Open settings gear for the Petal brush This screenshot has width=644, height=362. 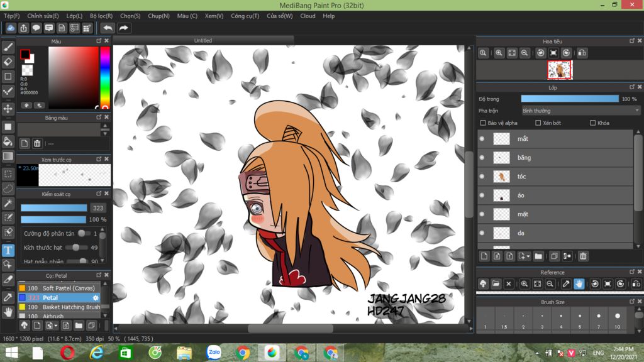click(x=96, y=297)
